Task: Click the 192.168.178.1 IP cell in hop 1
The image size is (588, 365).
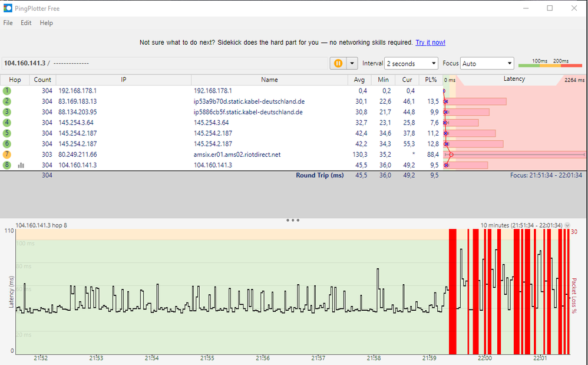Action: (78, 91)
